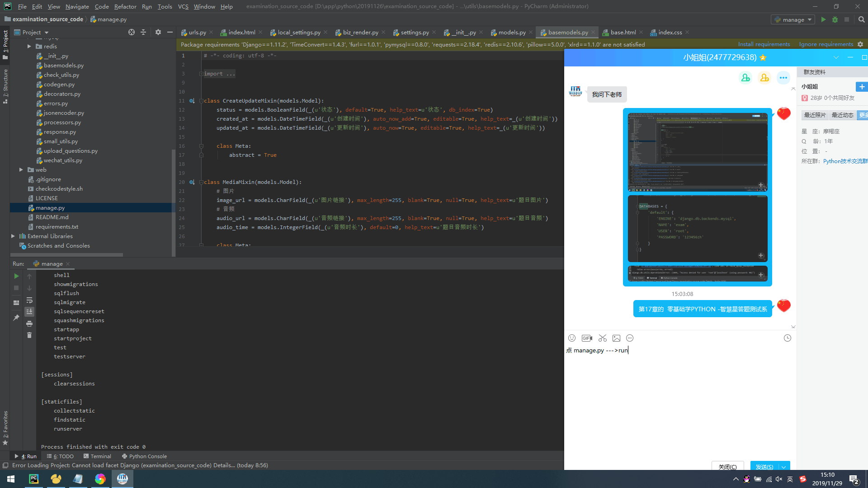The image size is (868, 488).
Task: Switch to urls.py editor tab
Action: [x=197, y=33]
